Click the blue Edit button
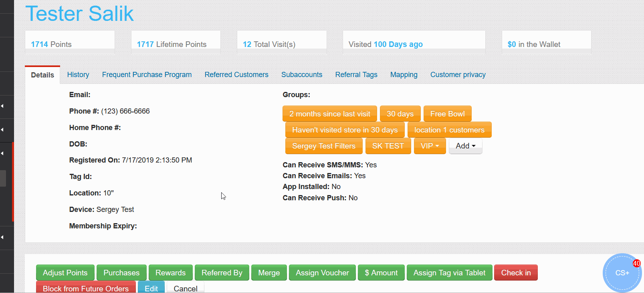 click(151, 287)
